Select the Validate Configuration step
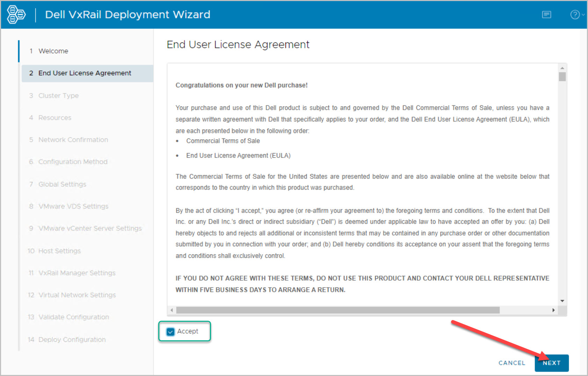Viewport: 588px width, 376px height. (x=73, y=317)
